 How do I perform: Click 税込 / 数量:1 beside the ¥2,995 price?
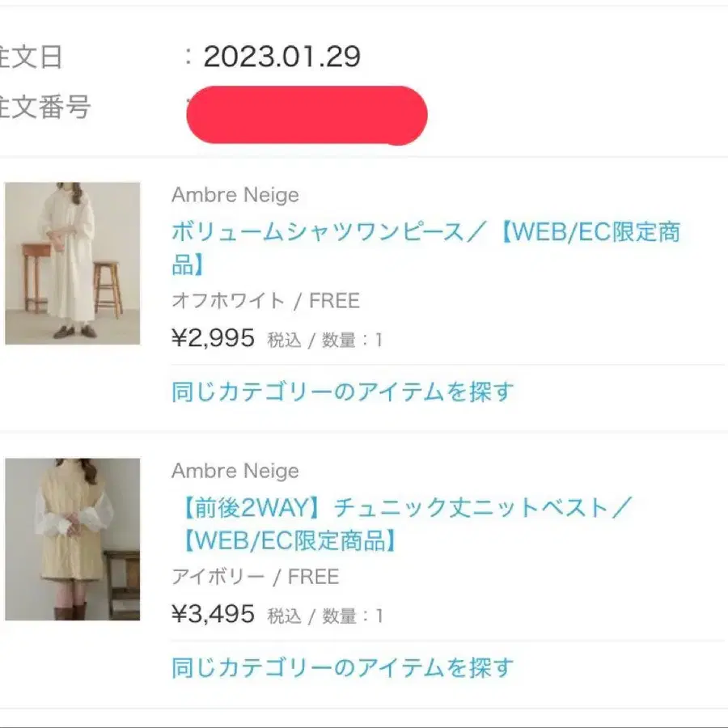tap(325, 341)
